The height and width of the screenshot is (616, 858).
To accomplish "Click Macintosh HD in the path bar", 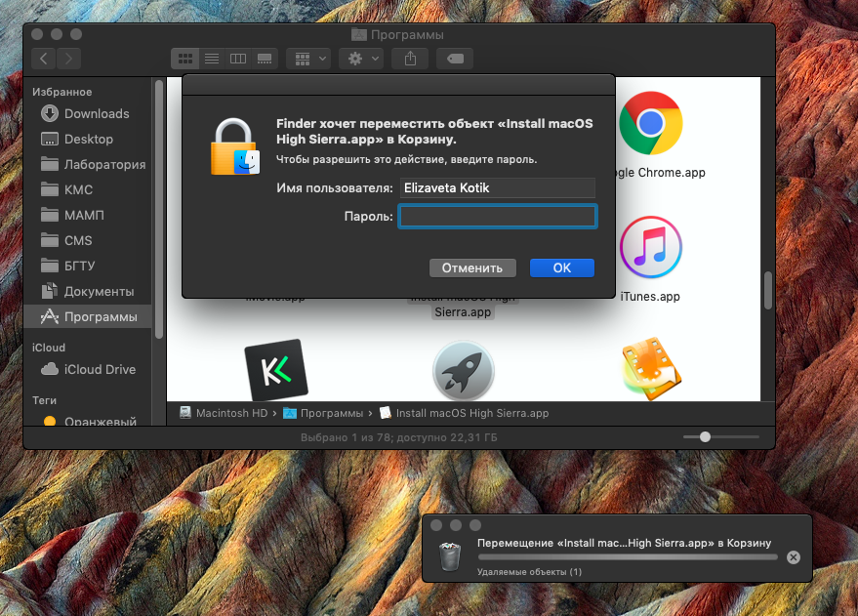I will [x=231, y=413].
